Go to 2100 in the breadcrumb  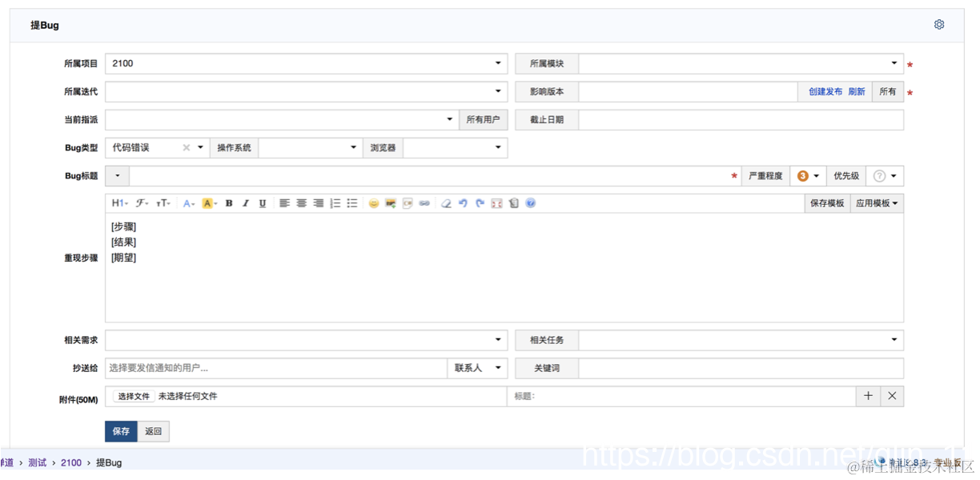tap(71, 462)
